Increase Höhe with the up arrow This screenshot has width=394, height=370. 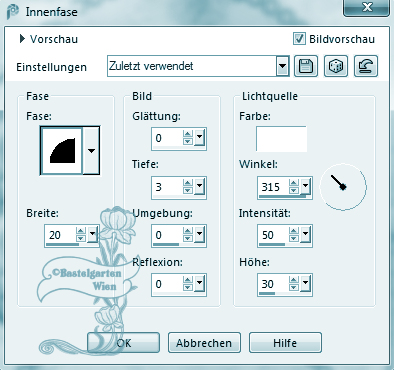click(x=294, y=280)
